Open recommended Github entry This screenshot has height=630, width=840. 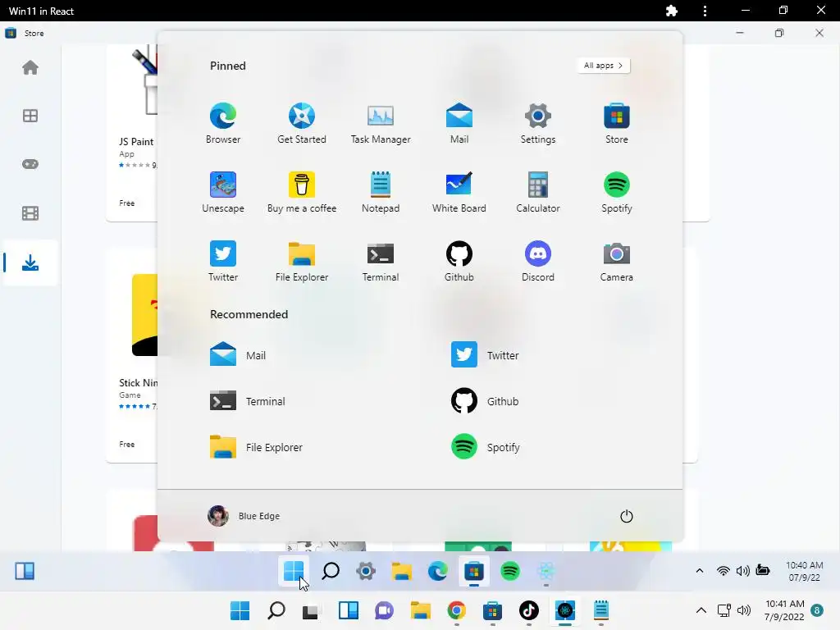[x=485, y=400]
